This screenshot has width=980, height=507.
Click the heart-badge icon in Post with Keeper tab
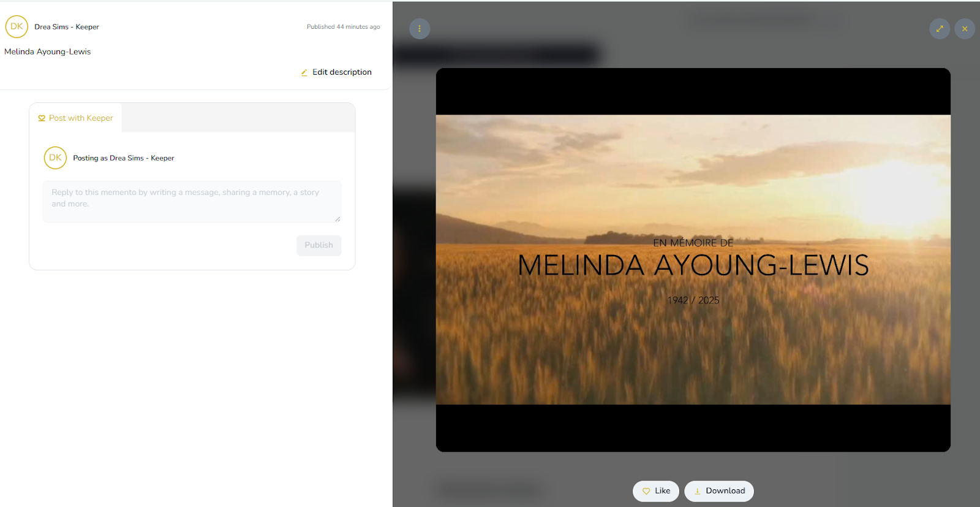tap(42, 118)
